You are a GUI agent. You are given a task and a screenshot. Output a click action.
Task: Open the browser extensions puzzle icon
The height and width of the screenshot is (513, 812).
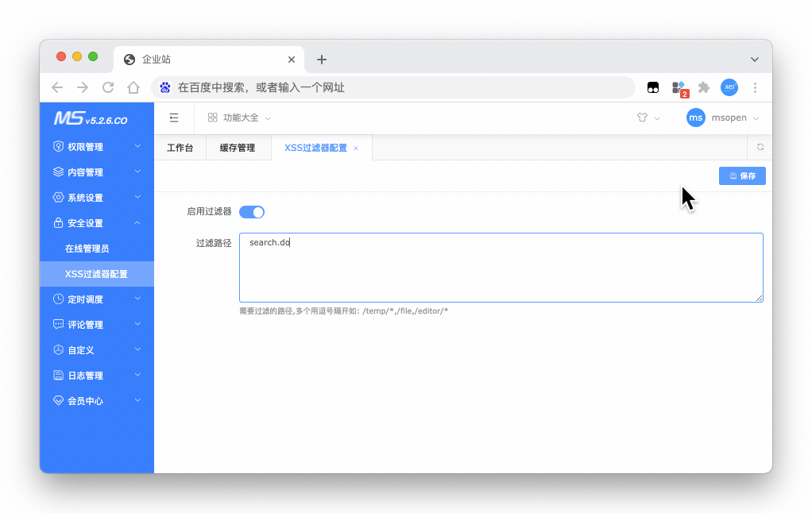tap(703, 87)
